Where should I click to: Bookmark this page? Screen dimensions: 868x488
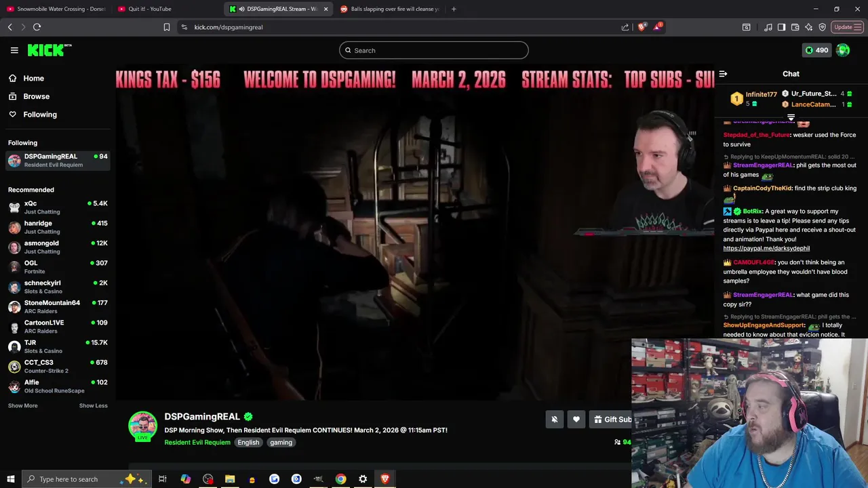click(x=167, y=27)
